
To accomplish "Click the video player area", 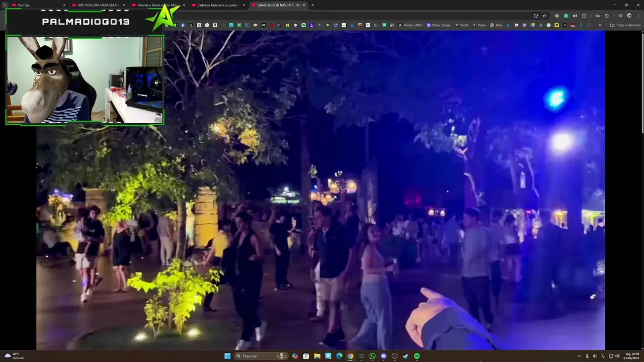I will tap(320, 190).
